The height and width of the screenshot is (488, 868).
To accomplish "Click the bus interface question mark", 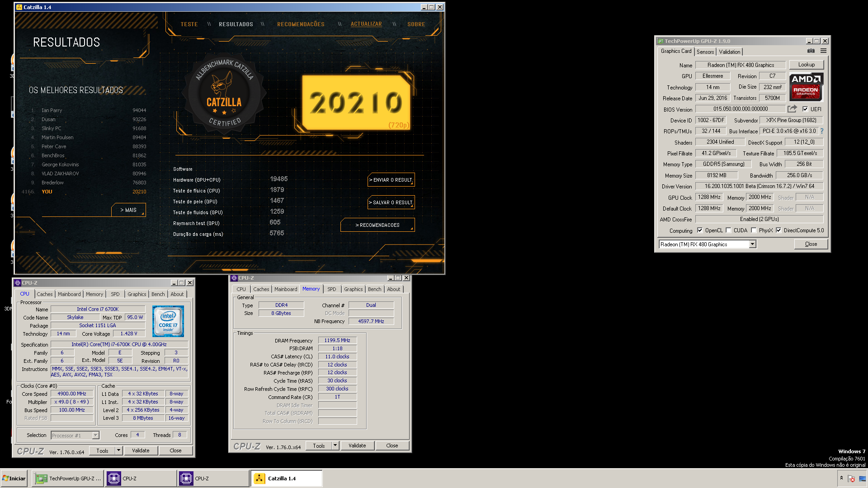I will point(822,131).
